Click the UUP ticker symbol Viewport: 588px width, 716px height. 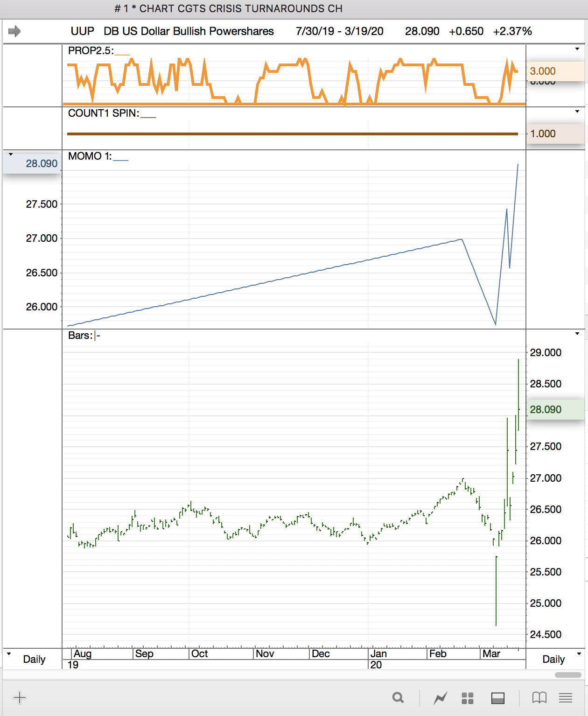pyautogui.click(x=82, y=31)
